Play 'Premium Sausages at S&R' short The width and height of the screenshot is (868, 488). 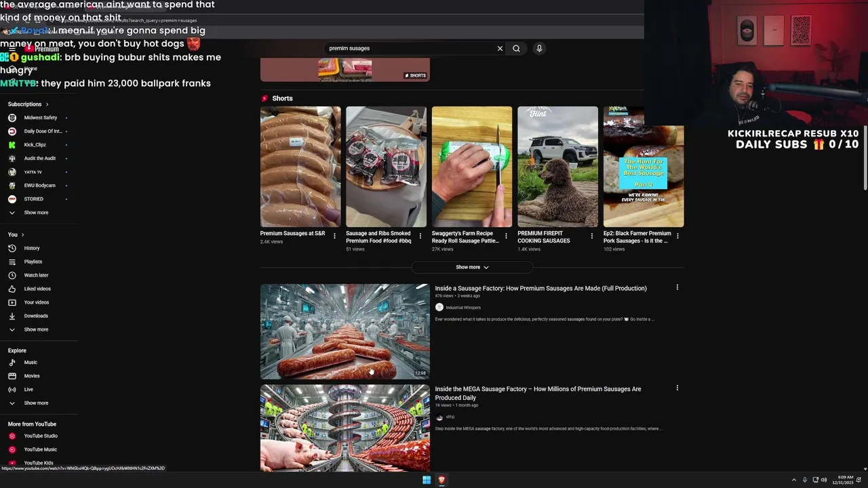(300, 167)
